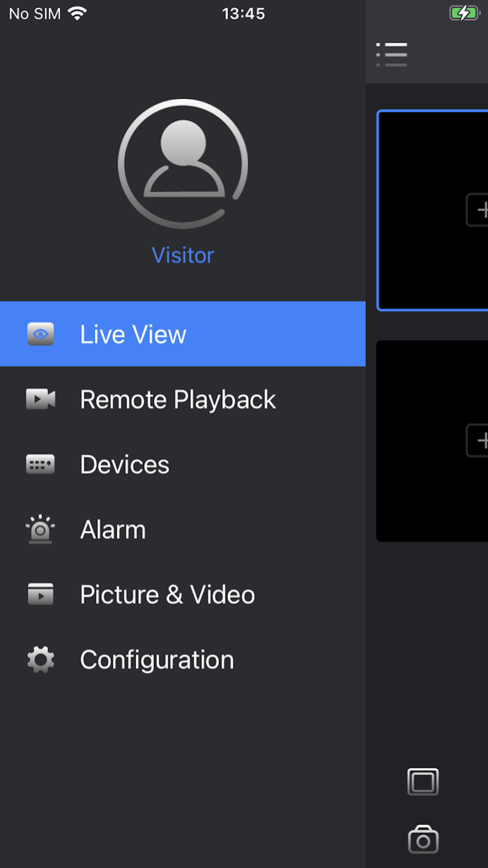Open the Remote Playback menu entry
The image size is (488, 868).
click(178, 399)
